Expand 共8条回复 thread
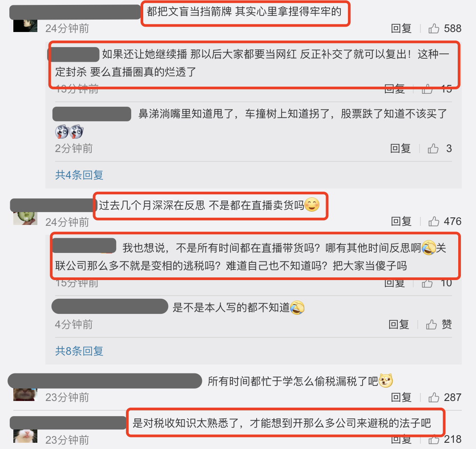476x449 pixels. [x=79, y=351]
